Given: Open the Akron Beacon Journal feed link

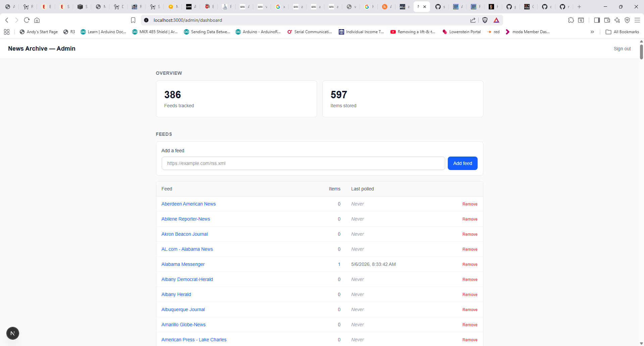Looking at the screenshot, I should 184,234.
